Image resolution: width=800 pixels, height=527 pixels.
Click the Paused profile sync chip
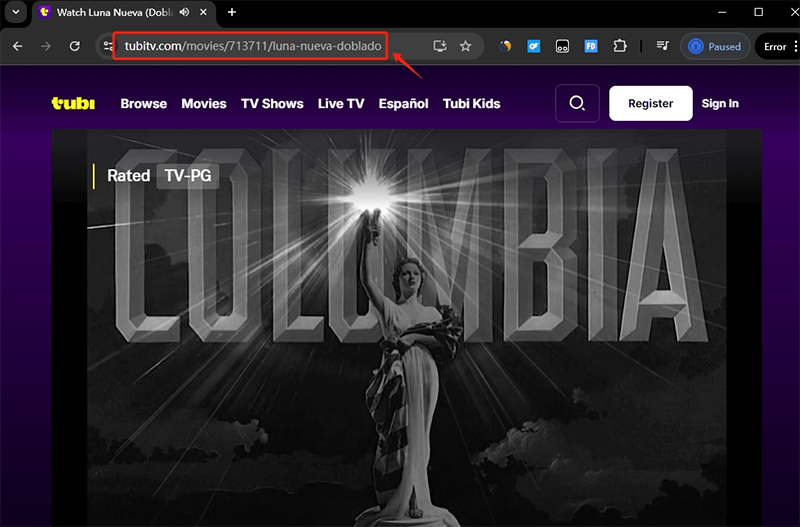point(715,46)
